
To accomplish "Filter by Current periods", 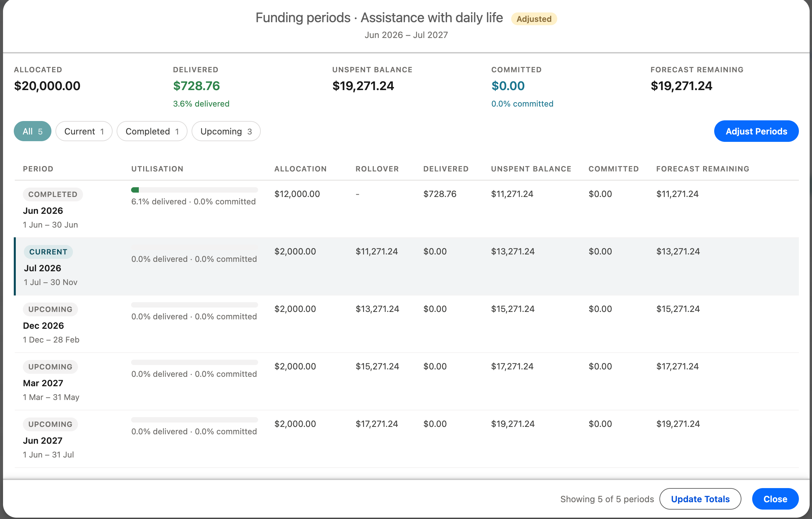I will click(x=84, y=131).
